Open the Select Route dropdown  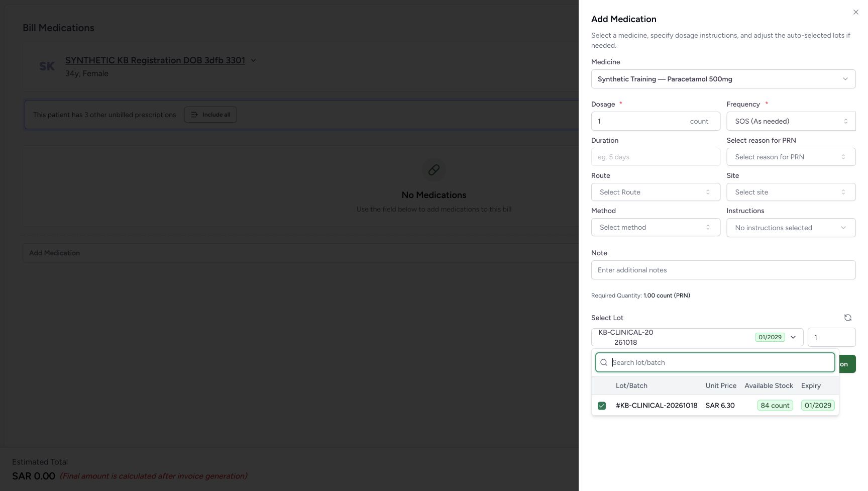pos(656,192)
